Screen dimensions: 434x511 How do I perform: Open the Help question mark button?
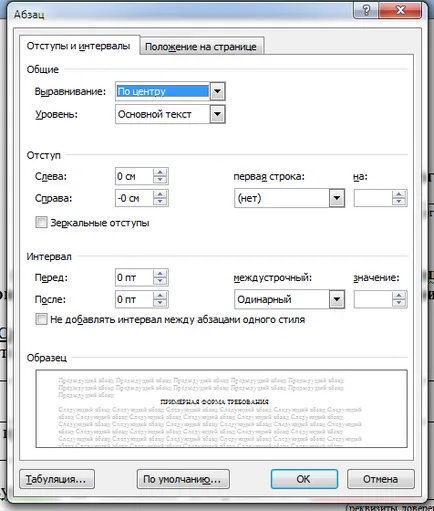[x=366, y=11]
